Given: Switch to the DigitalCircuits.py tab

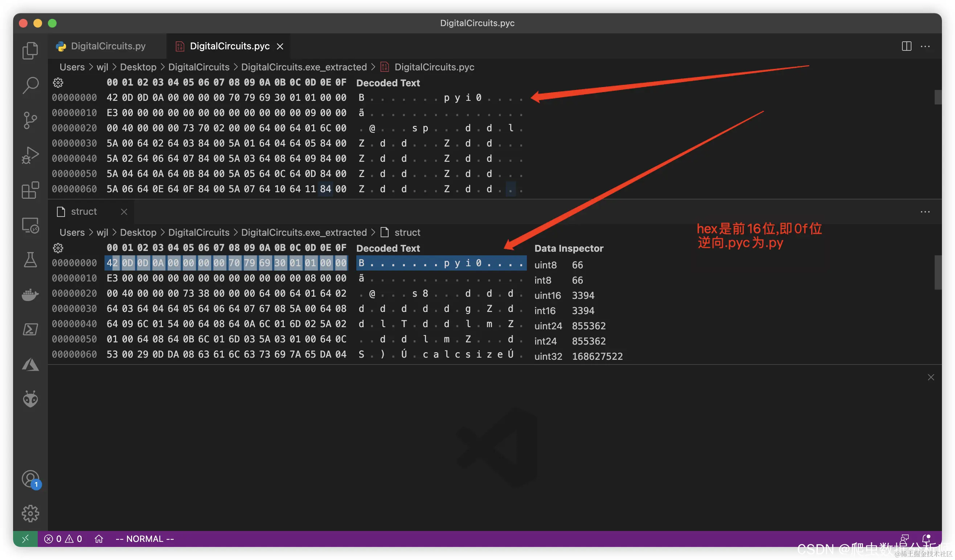Looking at the screenshot, I should click(108, 46).
